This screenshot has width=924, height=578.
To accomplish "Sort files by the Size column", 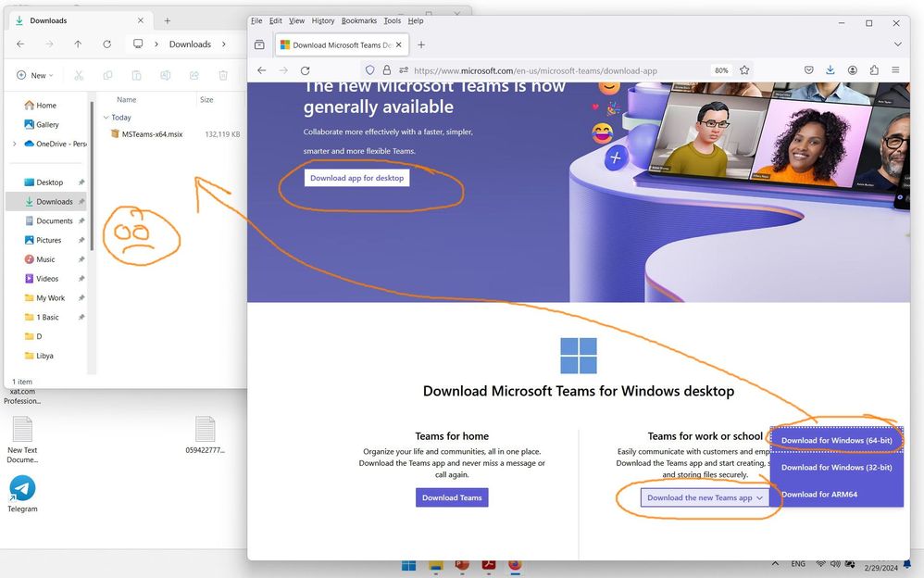I will pos(206,100).
